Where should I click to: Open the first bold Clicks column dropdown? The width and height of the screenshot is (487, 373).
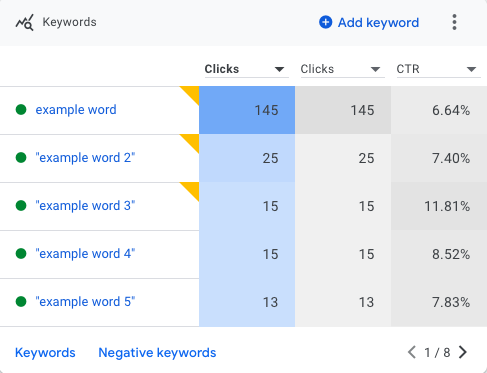247,69
